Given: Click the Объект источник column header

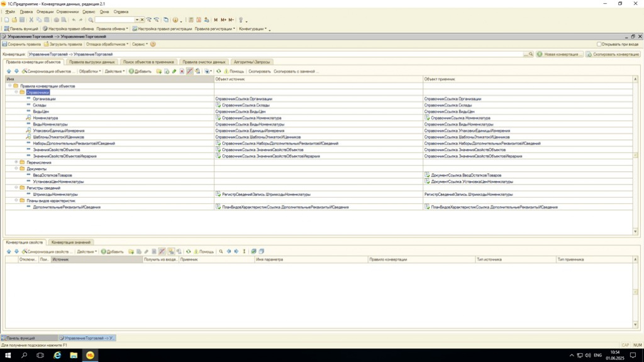Looking at the screenshot, I should coord(318,79).
